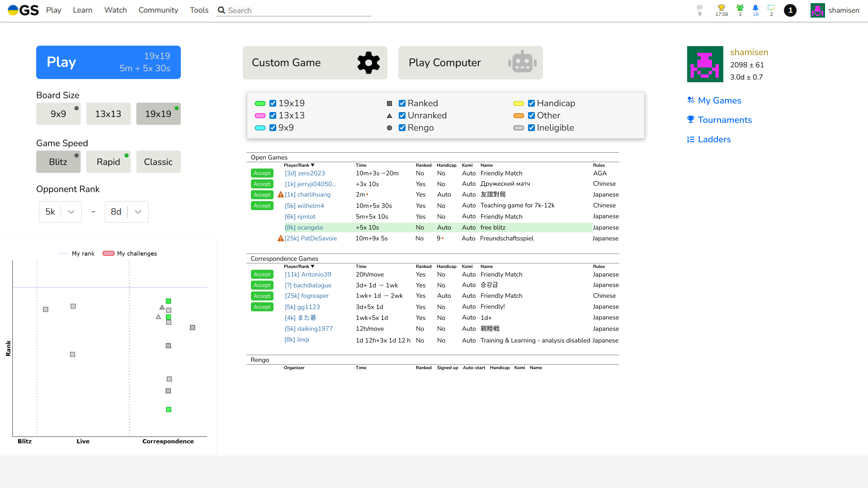
Task: Click the robot icon in Play Computer
Action: pyautogui.click(x=522, y=63)
